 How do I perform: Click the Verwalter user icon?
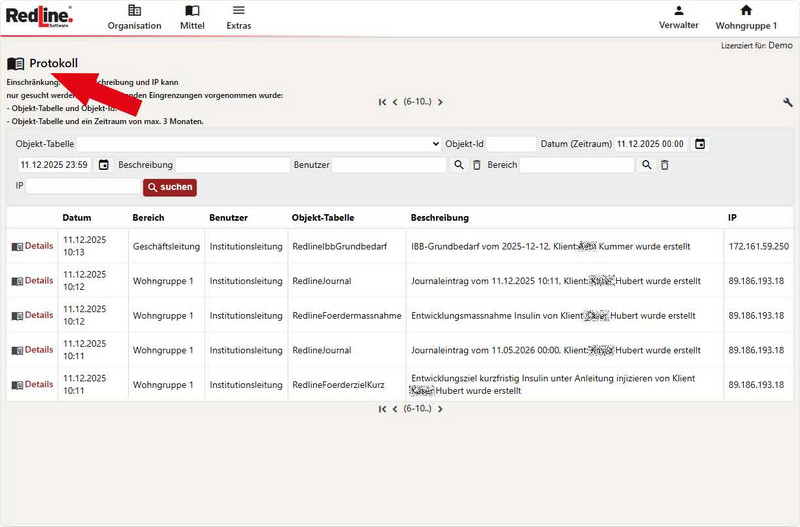[678, 11]
